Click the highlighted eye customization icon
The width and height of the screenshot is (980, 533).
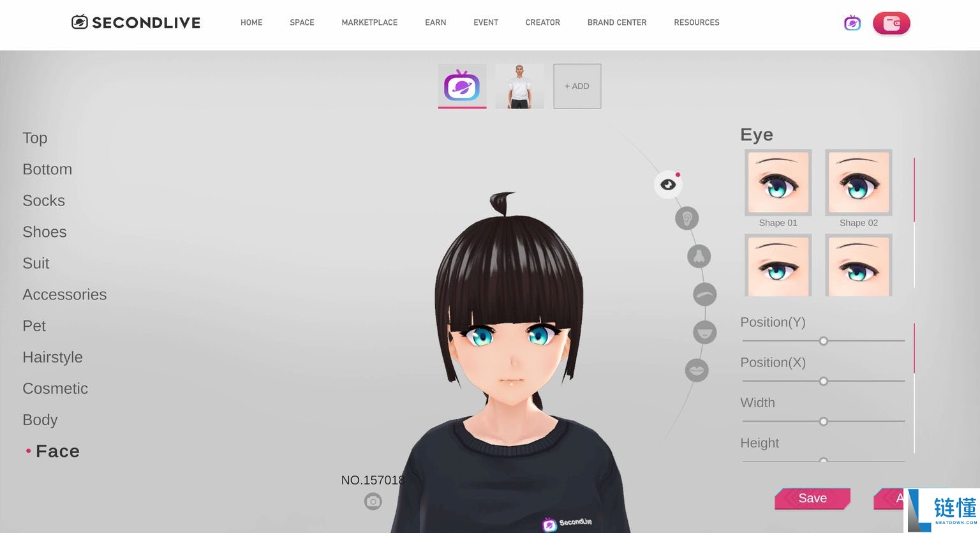[668, 184]
